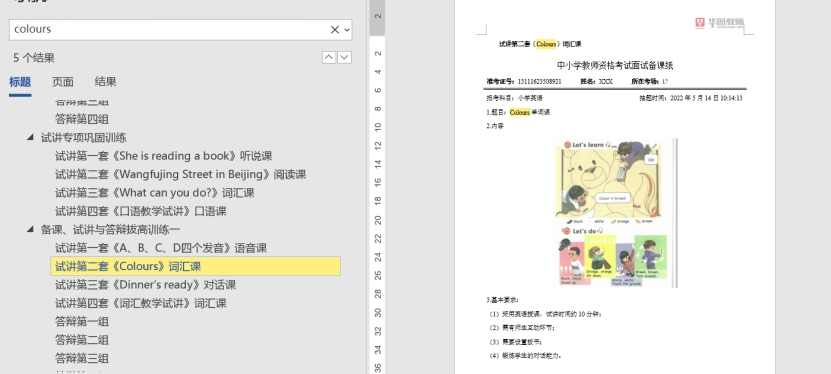The width and height of the screenshot is (831, 374).
Task: Switch to the 页面 tab
Action: click(63, 82)
